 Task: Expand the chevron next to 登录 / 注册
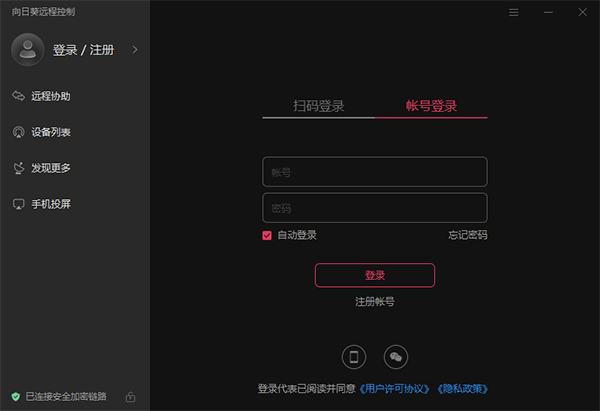135,50
